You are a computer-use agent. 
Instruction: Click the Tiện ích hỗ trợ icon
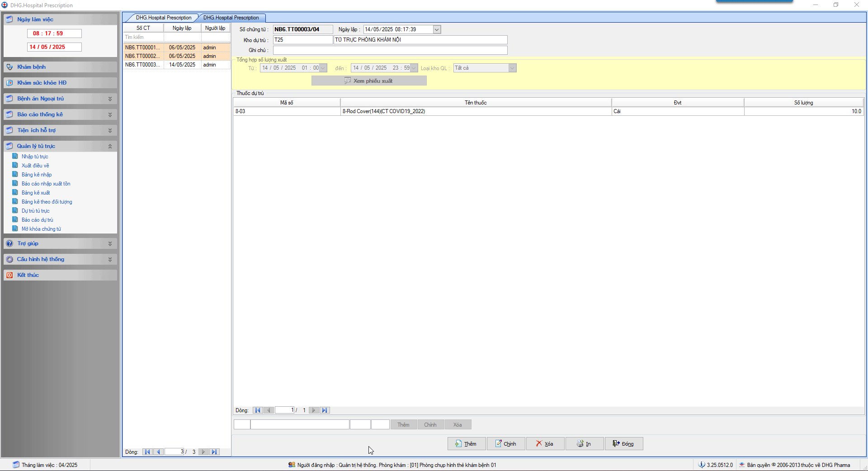tap(9, 130)
